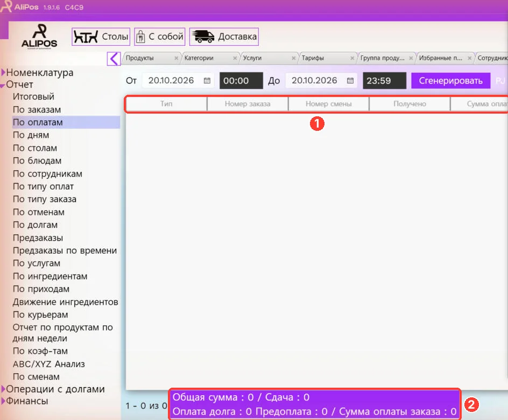Select the ABC/XYZ Анализ report

[x=49, y=364]
